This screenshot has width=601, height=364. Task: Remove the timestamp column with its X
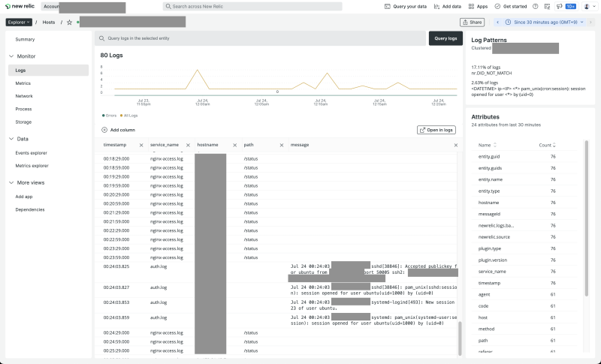[140, 144]
